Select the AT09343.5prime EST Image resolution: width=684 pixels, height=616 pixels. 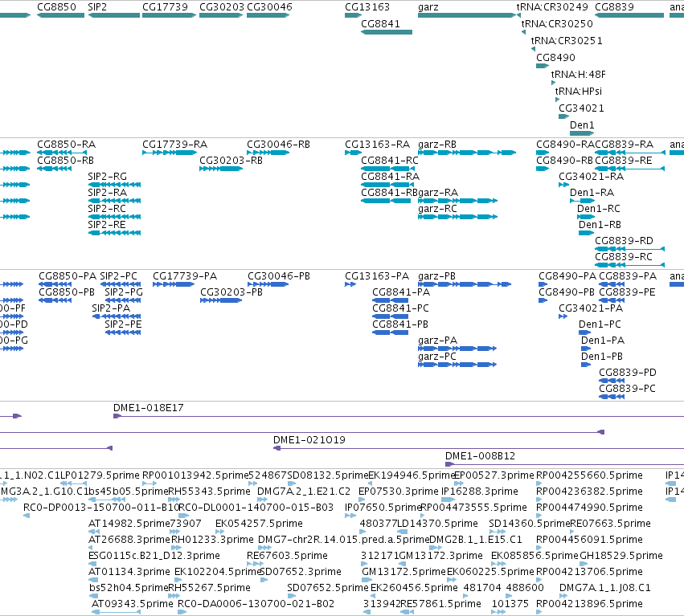tap(116, 612)
